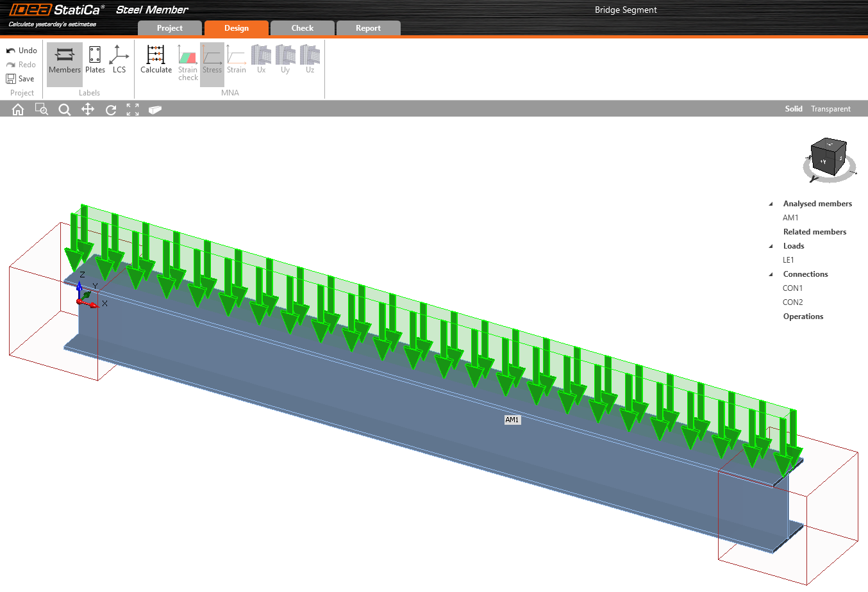Toggle LCS axis labels
This screenshot has height=592, width=868.
coord(119,60)
